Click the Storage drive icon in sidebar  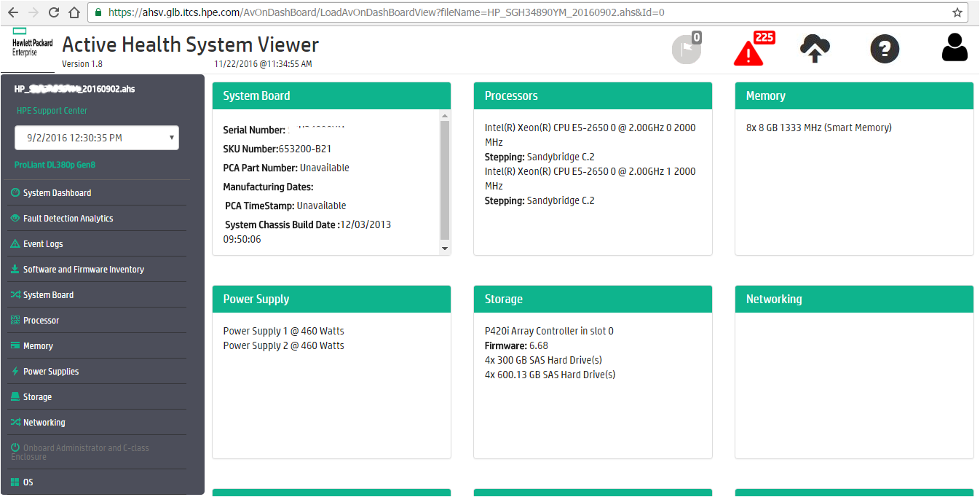15,397
